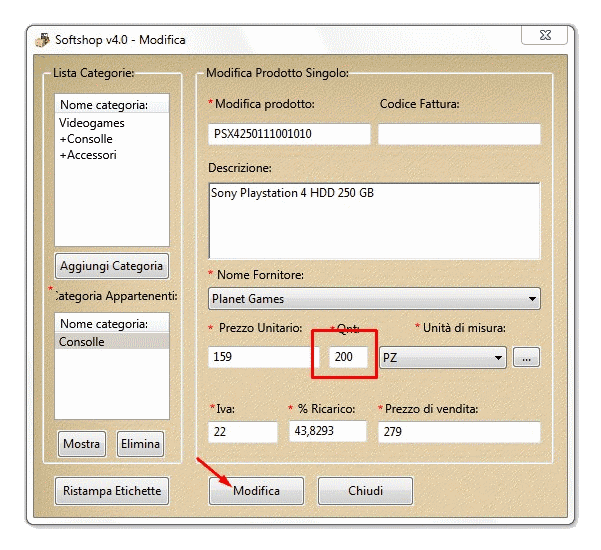The image size is (601, 550).
Task: Click the Modifica button
Action: (x=256, y=491)
